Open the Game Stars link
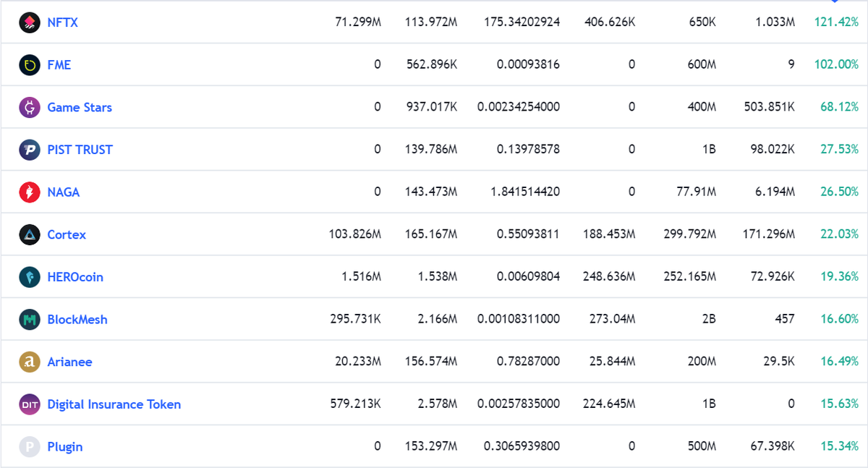Screen dimensions: 868x468 coord(80,107)
